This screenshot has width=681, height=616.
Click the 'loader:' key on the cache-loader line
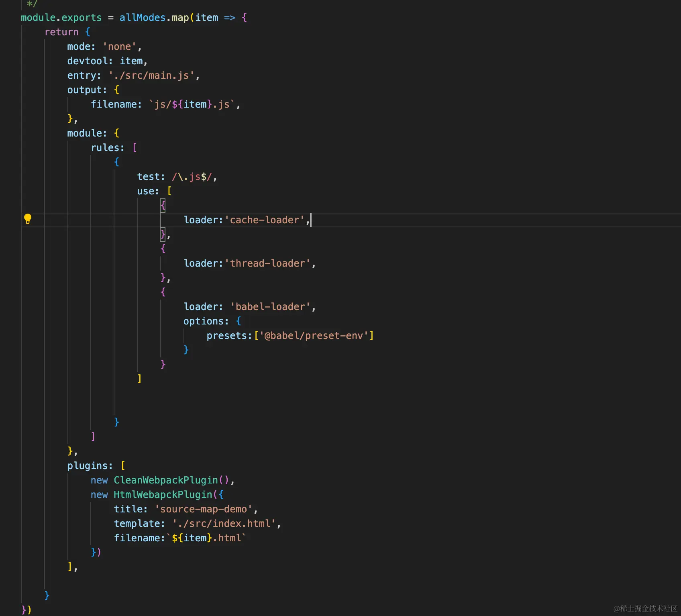[x=203, y=220]
